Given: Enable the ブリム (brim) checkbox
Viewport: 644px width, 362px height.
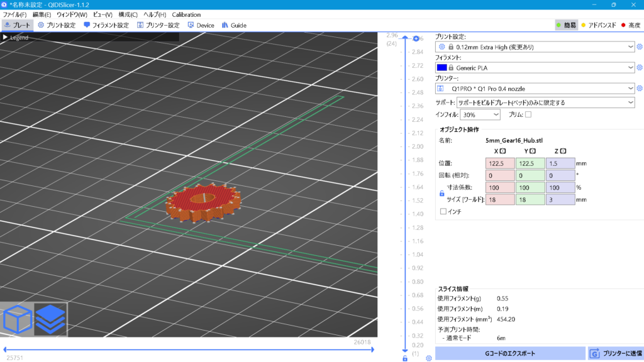Looking at the screenshot, I should click(528, 114).
